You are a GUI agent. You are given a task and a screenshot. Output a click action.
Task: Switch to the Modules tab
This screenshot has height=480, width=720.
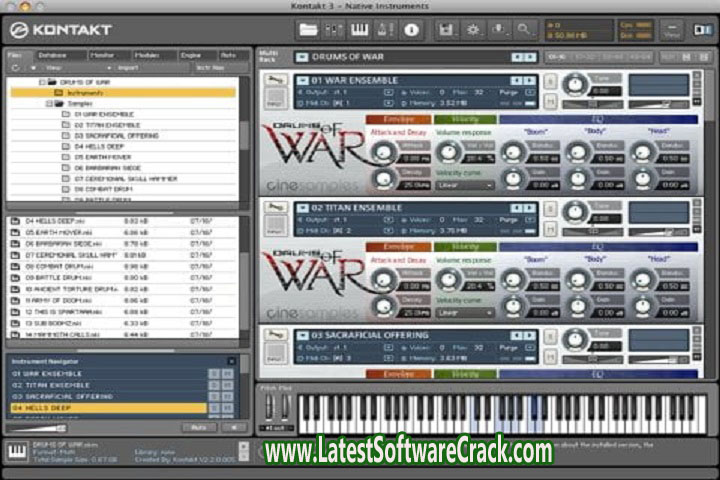coord(146,55)
